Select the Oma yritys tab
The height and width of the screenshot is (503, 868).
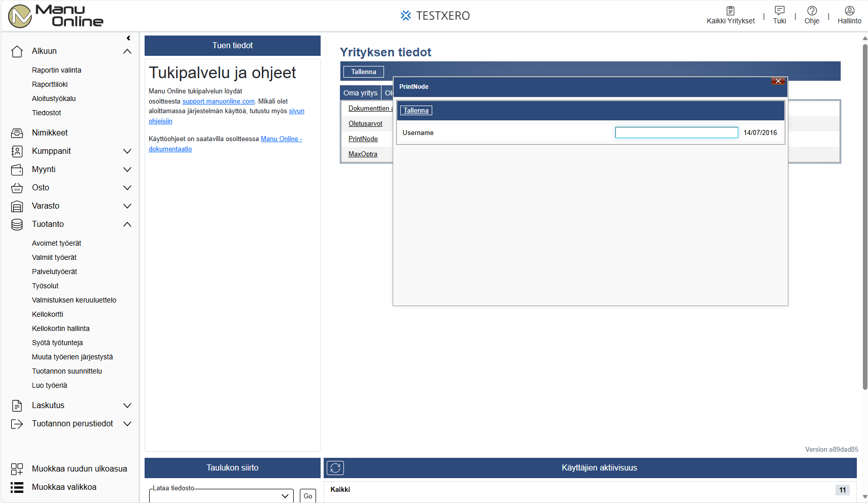[360, 93]
